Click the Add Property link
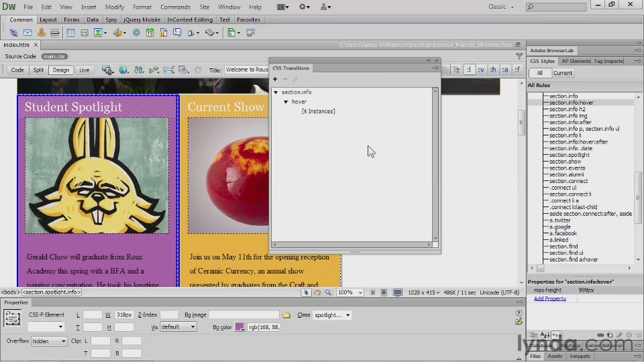644x362 pixels. point(549,298)
